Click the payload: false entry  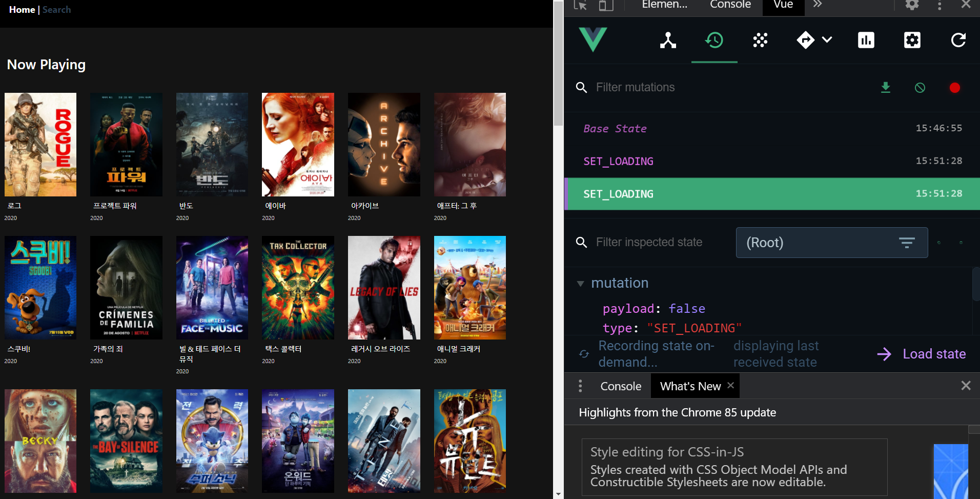click(654, 309)
